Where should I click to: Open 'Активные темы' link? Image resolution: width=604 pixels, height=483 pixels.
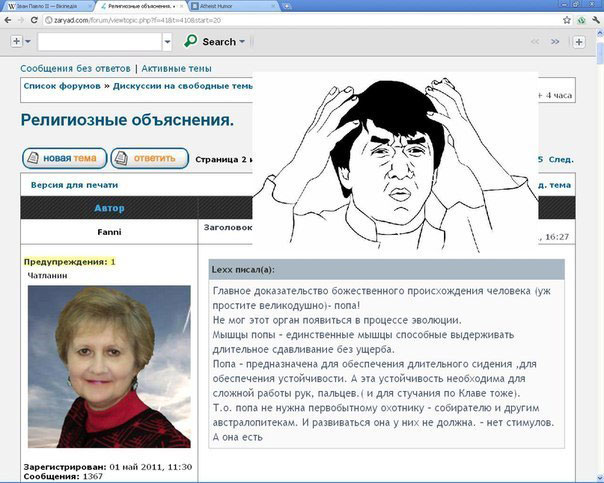(x=176, y=68)
